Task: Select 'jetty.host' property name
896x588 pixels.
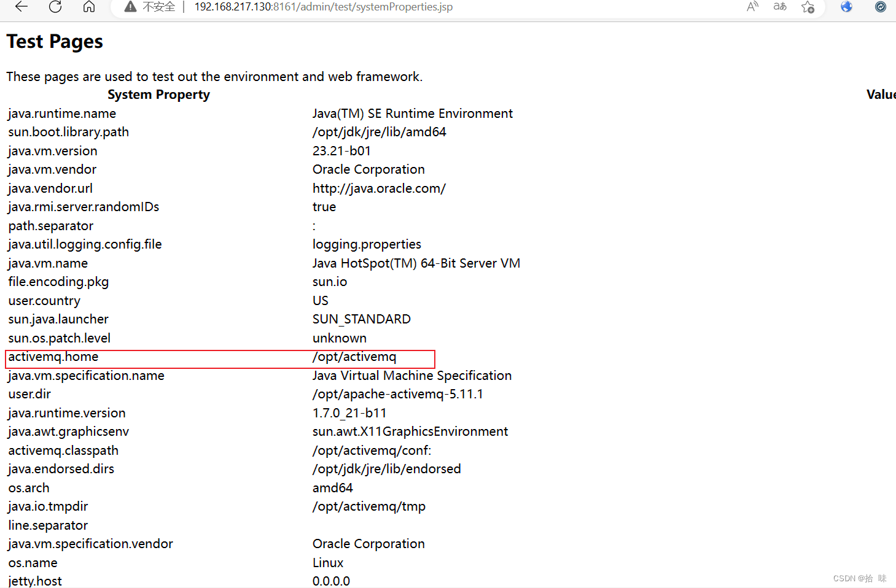Action: click(35, 581)
